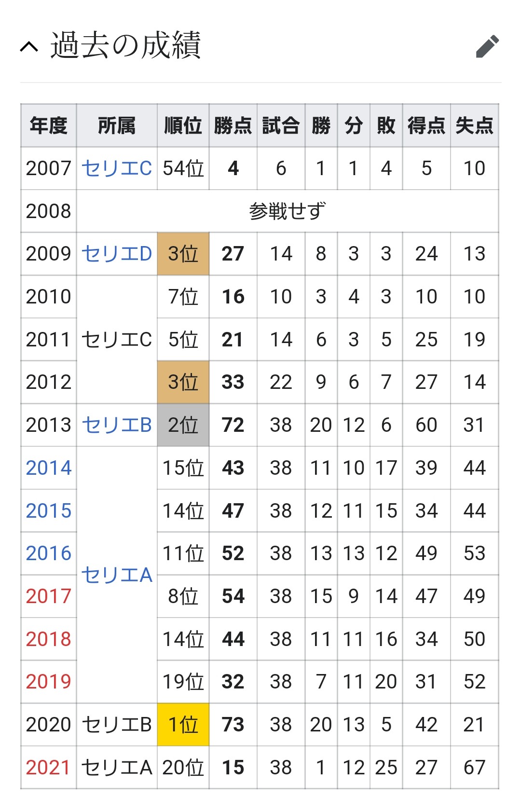This screenshot has height=812, width=521.
Task: Open the 2014 season link
Action: pos(49,468)
